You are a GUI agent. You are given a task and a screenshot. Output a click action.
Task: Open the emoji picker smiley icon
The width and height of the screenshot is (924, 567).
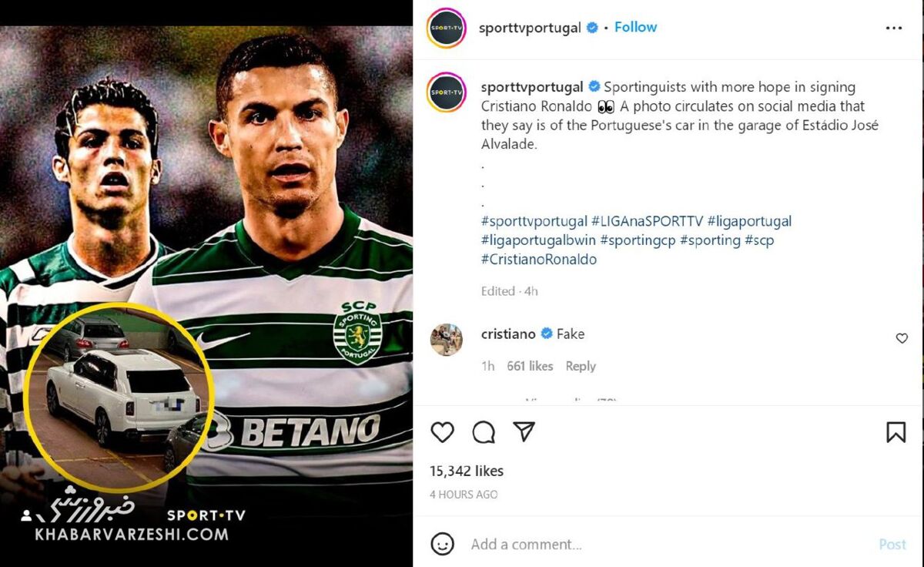(x=442, y=545)
